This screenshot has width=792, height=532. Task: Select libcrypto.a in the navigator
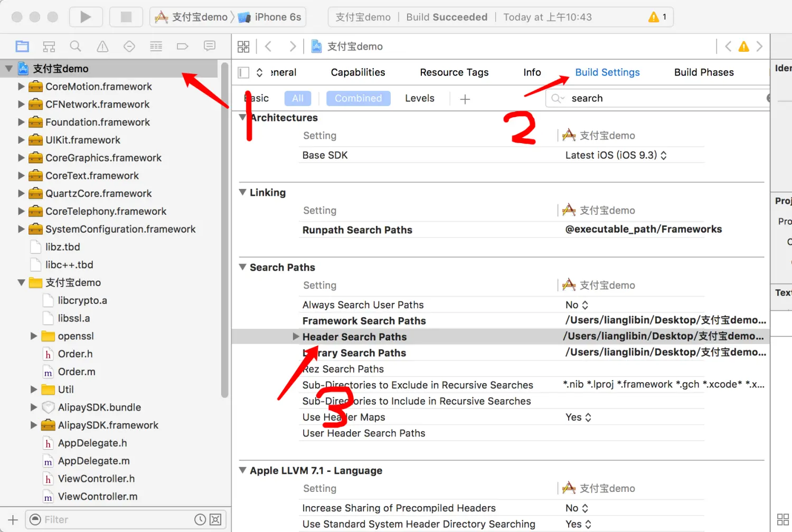[x=82, y=301]
